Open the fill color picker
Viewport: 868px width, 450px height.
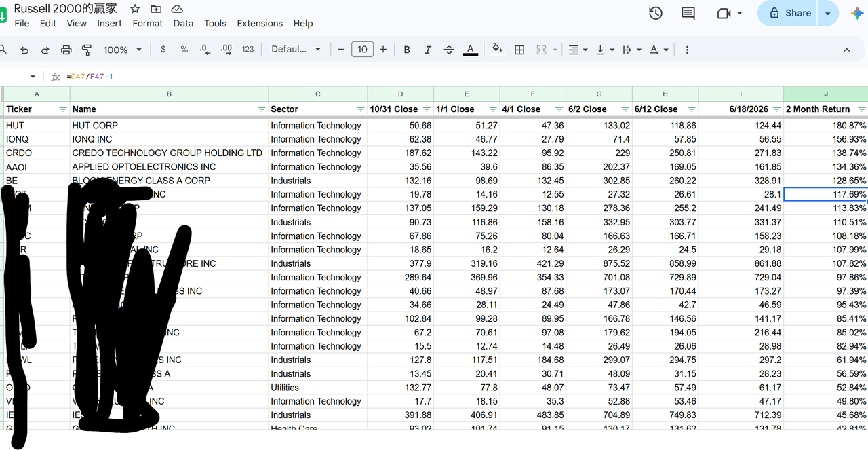tap(498, 50)
